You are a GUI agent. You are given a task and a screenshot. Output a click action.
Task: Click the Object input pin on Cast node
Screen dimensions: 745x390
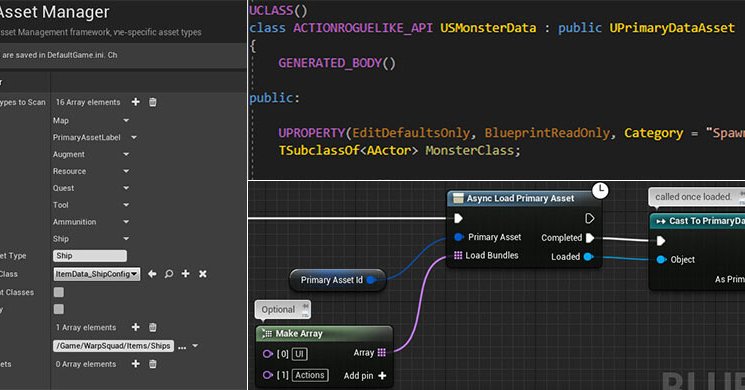tap(661, 259)
